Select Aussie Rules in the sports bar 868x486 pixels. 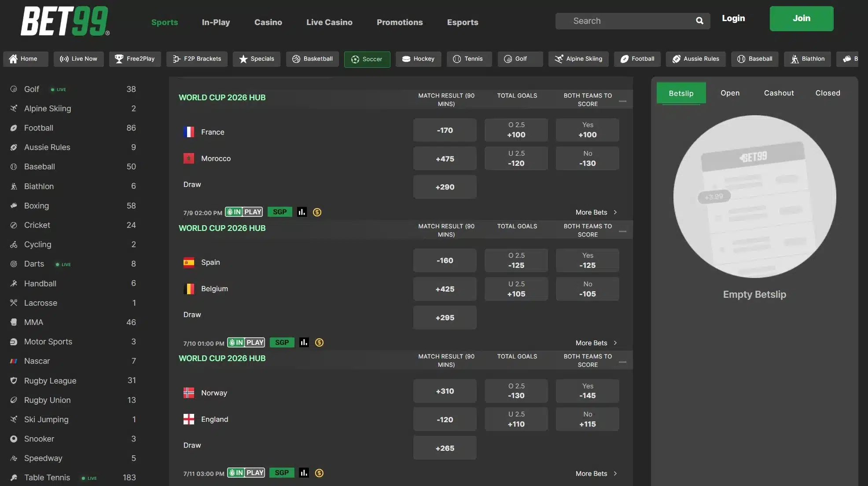pyautogui.click(x=696, y=59)
